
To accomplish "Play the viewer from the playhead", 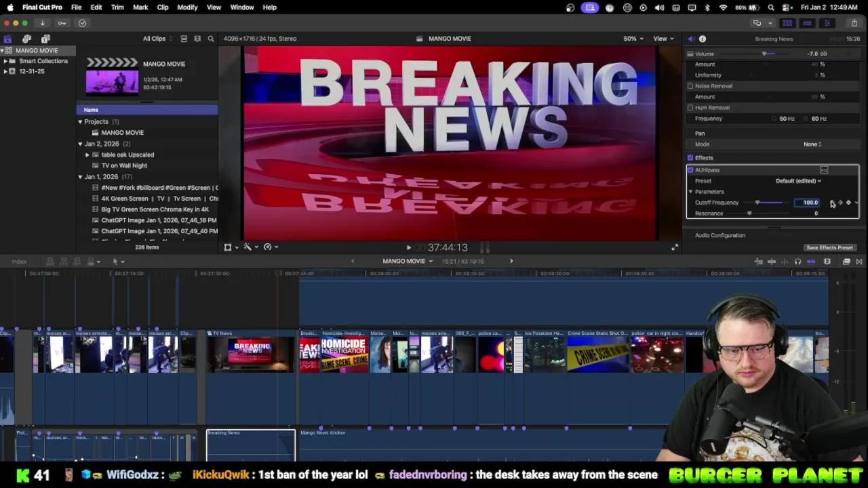I will tap(408, 248).
